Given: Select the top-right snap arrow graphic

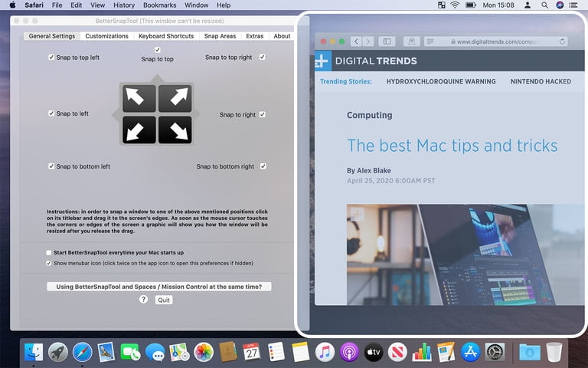Looking at the screenshot, I should (175, 98).
